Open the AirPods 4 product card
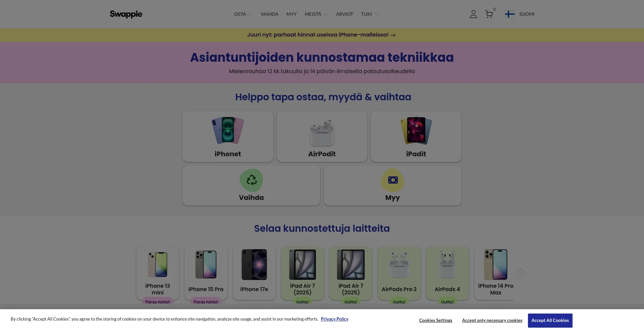644x333 pixels. [x=447, y=273]
